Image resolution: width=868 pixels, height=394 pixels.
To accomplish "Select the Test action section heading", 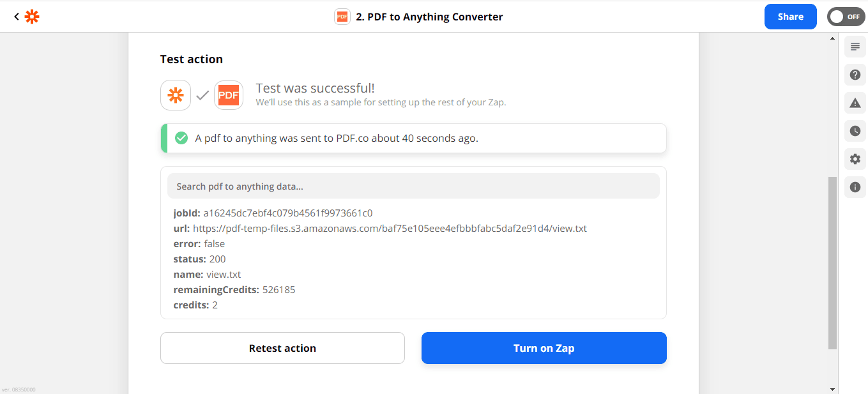I will click(191, 59).
